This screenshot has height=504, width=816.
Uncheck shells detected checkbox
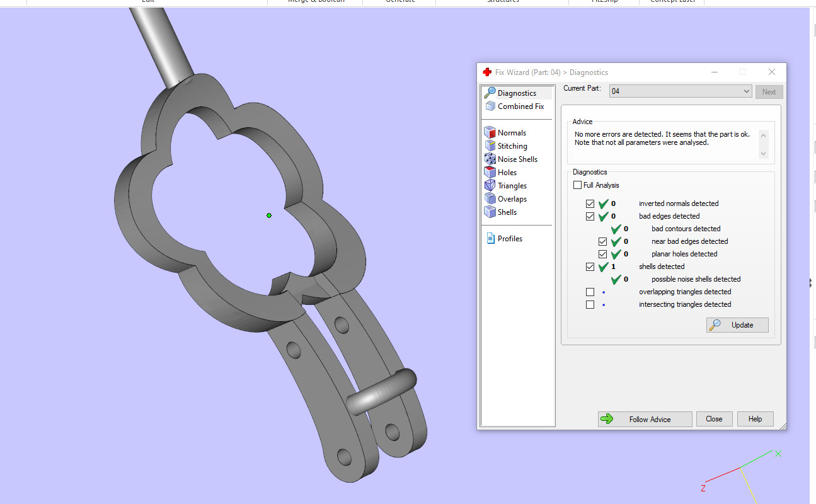click(590, 266)
